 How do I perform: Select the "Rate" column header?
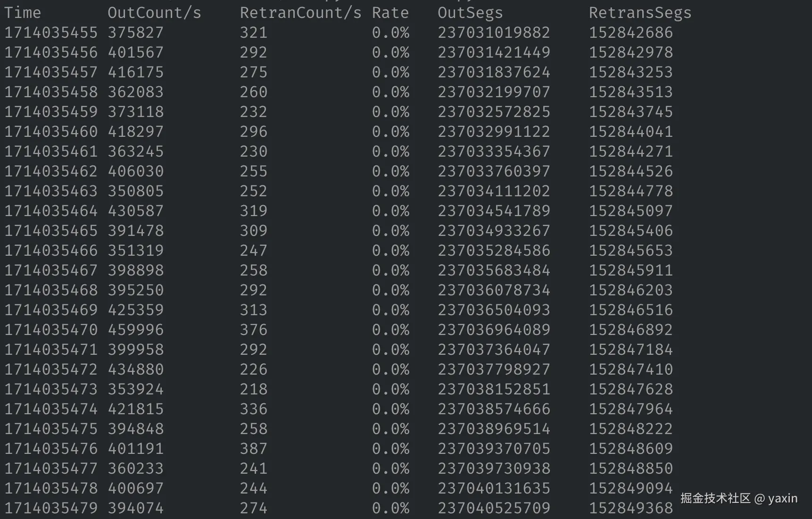coord(390,13)
